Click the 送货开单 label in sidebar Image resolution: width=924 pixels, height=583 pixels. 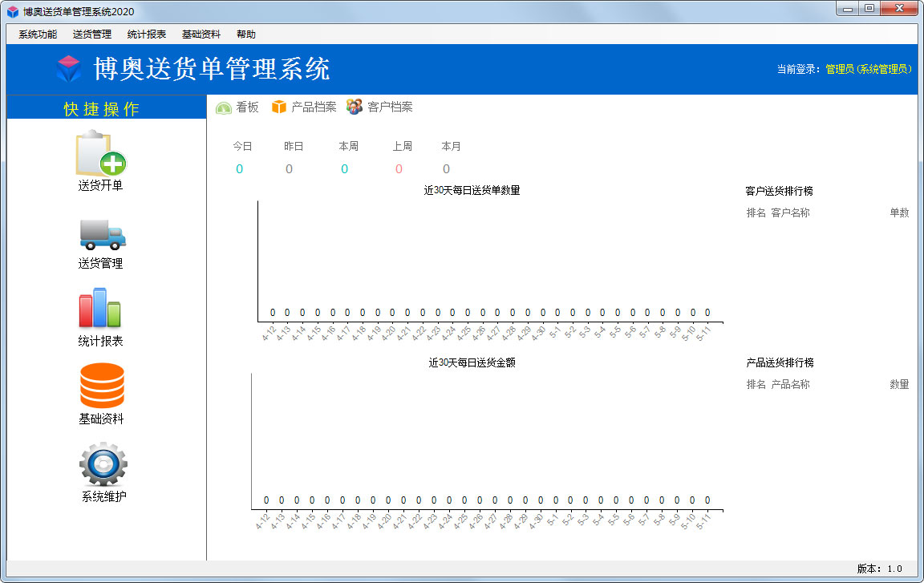[101, 185]
